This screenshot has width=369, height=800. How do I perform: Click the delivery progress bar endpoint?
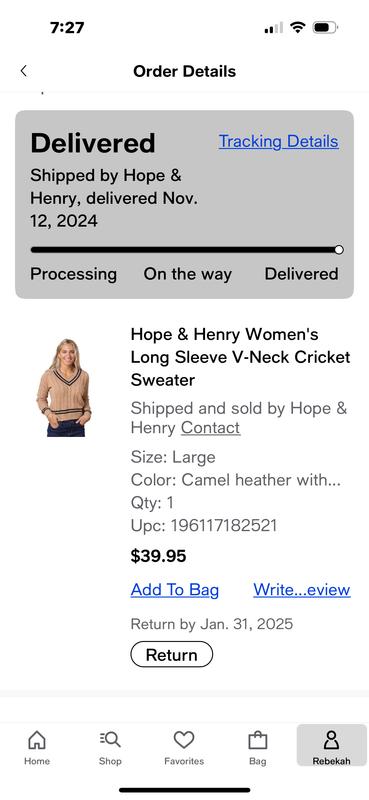click(x=338, y=249)
